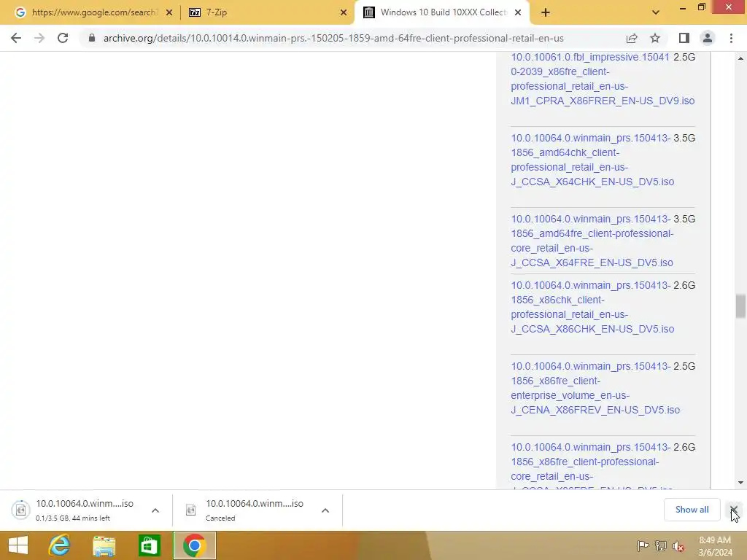Click the forward navigation arrow
The width and height of the screenshot is (747, 560).
tap(39, 38)
